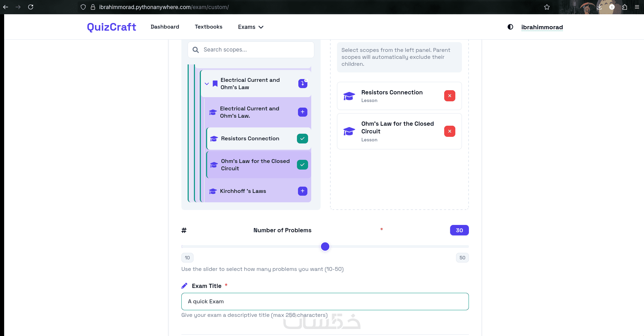Screen dimensions: 644x336
Task: Click the pencil icon beside Exam Title
Action: coord(184,286)
